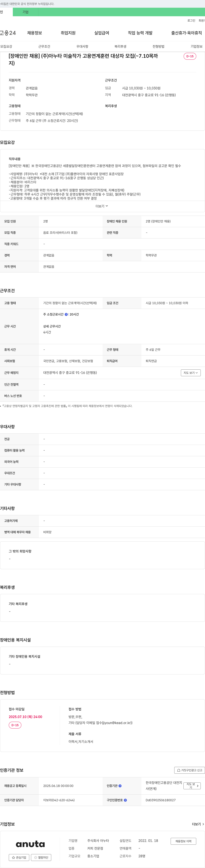Select 2명 (장애인만 채용) cell
The height and width of the screenshot is (868, 205).
tap(158, 221)
